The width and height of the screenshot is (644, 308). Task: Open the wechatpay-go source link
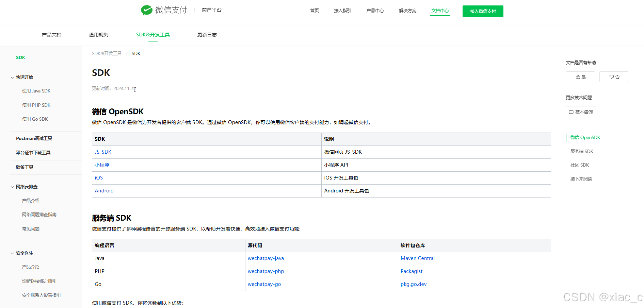(264, 284)
